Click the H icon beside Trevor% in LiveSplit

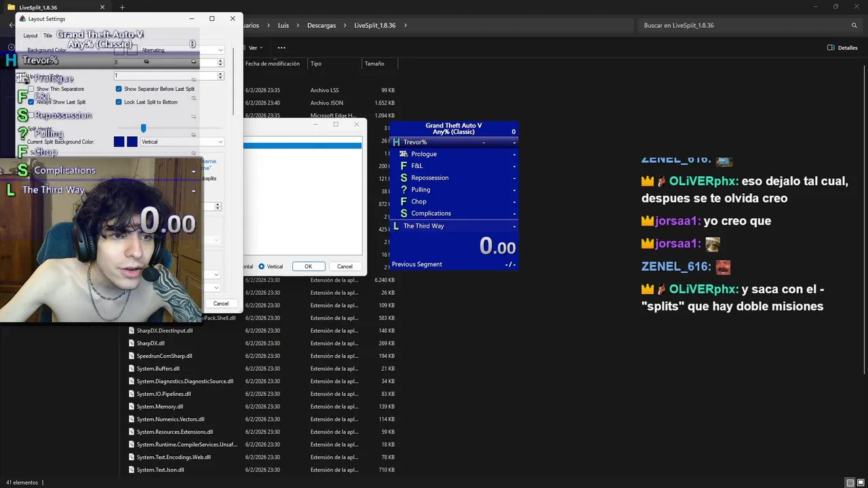(397, 142)
